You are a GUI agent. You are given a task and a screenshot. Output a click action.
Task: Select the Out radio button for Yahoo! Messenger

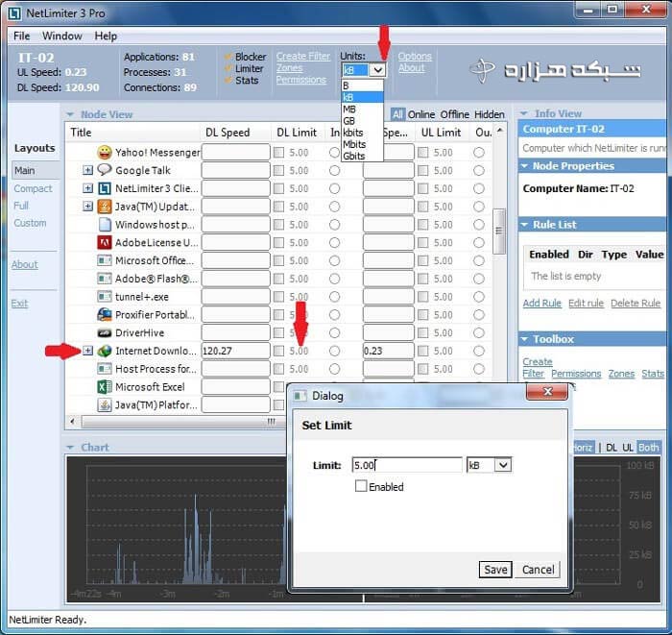pos(479,152)
